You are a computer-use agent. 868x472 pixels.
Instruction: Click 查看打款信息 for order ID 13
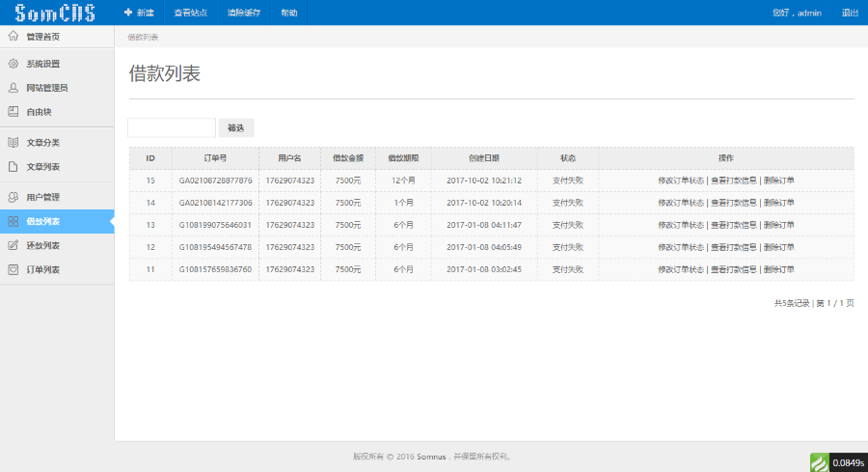(733, 225)
